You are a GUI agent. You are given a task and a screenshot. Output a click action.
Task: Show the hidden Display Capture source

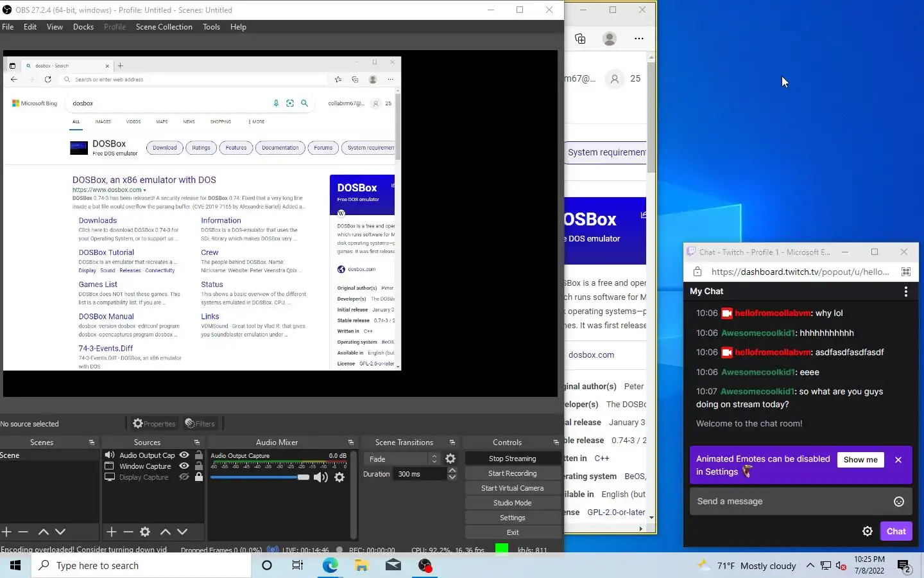click(184, 477)
